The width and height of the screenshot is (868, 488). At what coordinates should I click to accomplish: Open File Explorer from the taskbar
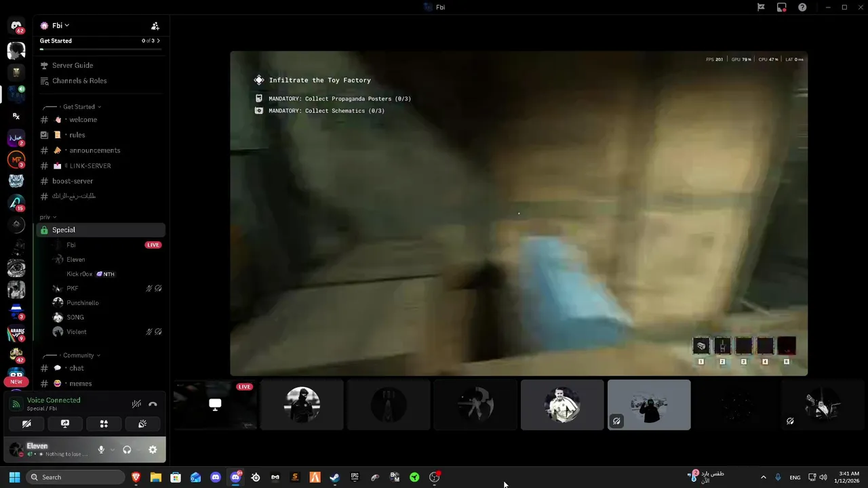[x=155, y=477]
